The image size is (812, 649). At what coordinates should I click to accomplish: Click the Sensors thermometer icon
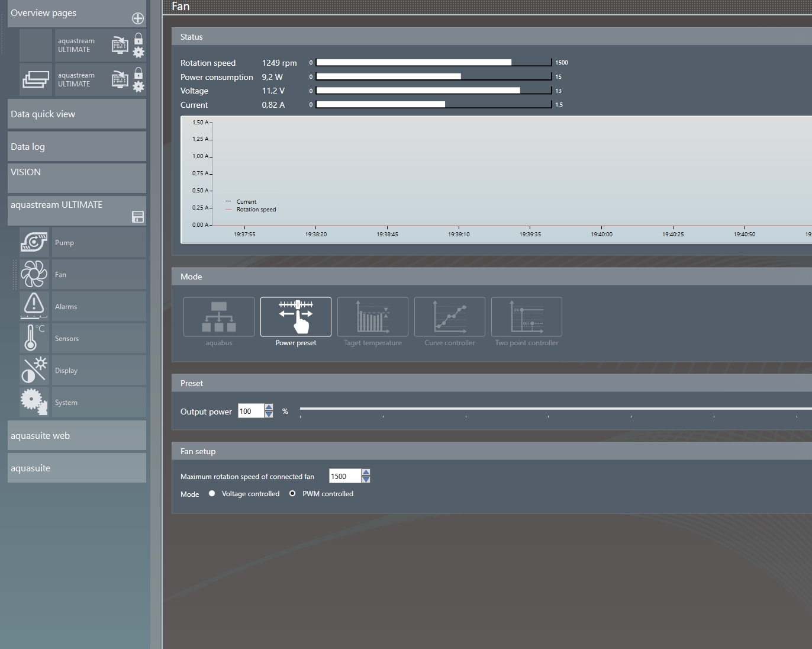click(x=34, y=338)
